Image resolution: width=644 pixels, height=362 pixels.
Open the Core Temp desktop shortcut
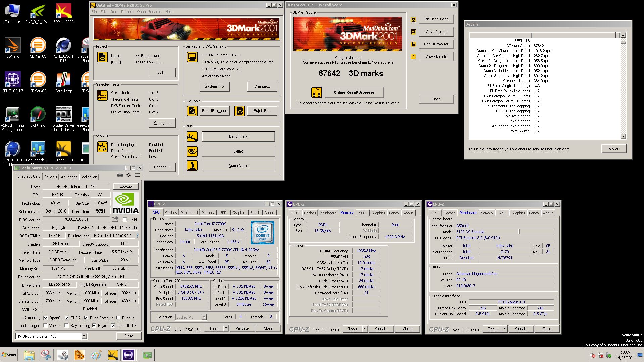[63, 82]
